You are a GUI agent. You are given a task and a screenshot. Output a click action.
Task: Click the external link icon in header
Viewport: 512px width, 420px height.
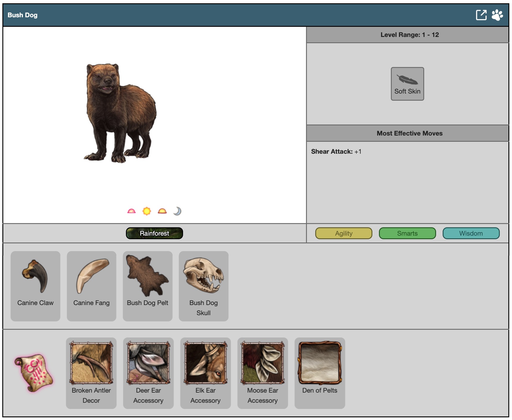[481, 15]
